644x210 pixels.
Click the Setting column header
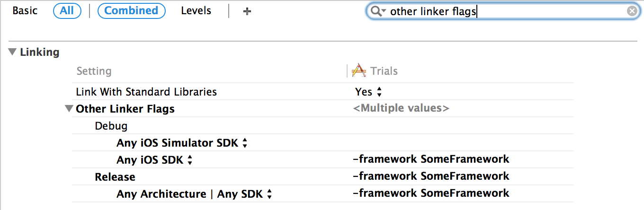click(94, 71)
